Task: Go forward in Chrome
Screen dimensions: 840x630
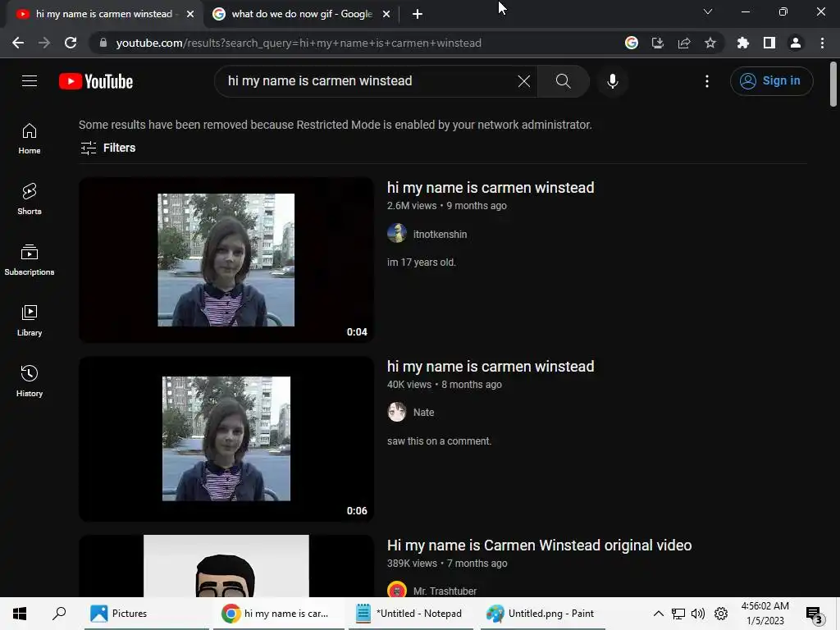Action: [44, 43]
